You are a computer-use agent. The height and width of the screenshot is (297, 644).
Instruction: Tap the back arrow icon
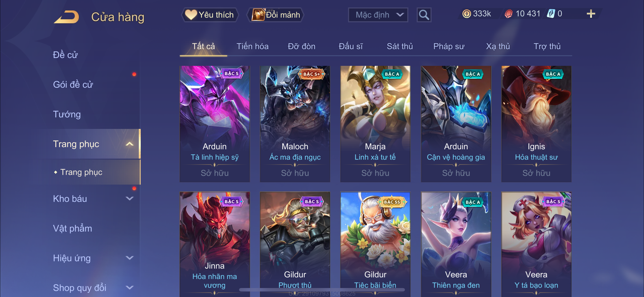[x=67, y=17]
